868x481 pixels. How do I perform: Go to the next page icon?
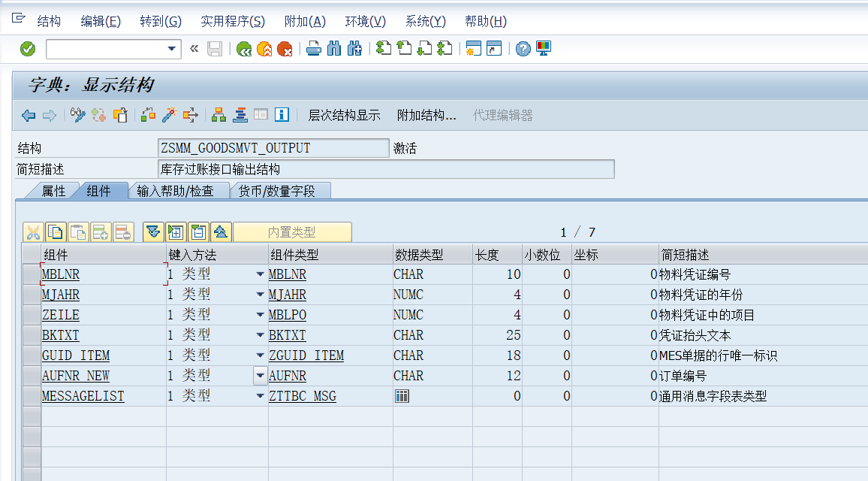(424, 49)
